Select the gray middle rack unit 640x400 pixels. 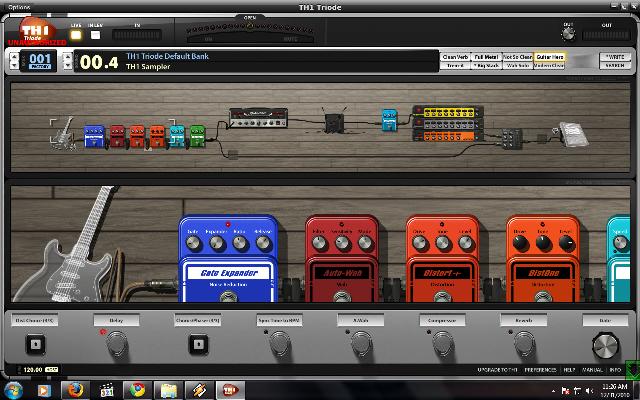pyautogui.click(x=448, y=123)
